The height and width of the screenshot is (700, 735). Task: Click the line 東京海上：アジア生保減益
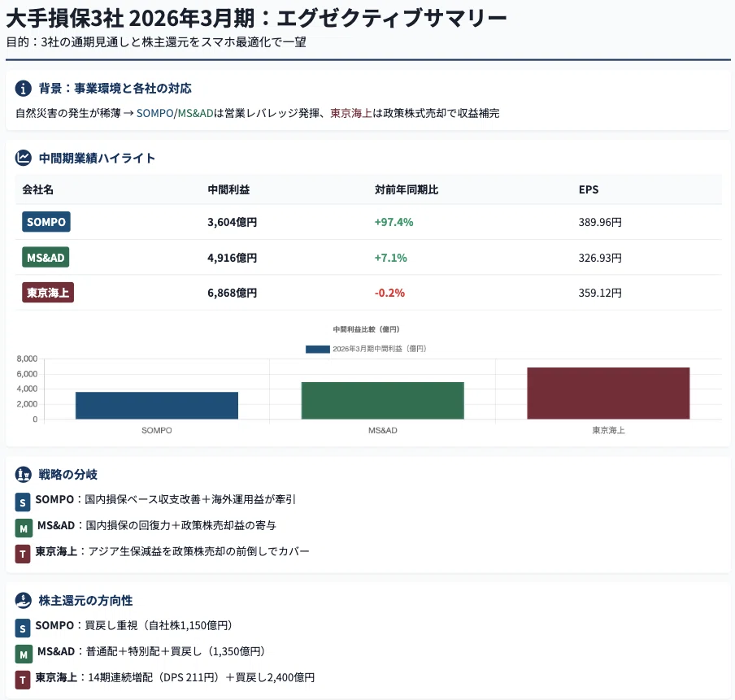[x=172, y=551]
